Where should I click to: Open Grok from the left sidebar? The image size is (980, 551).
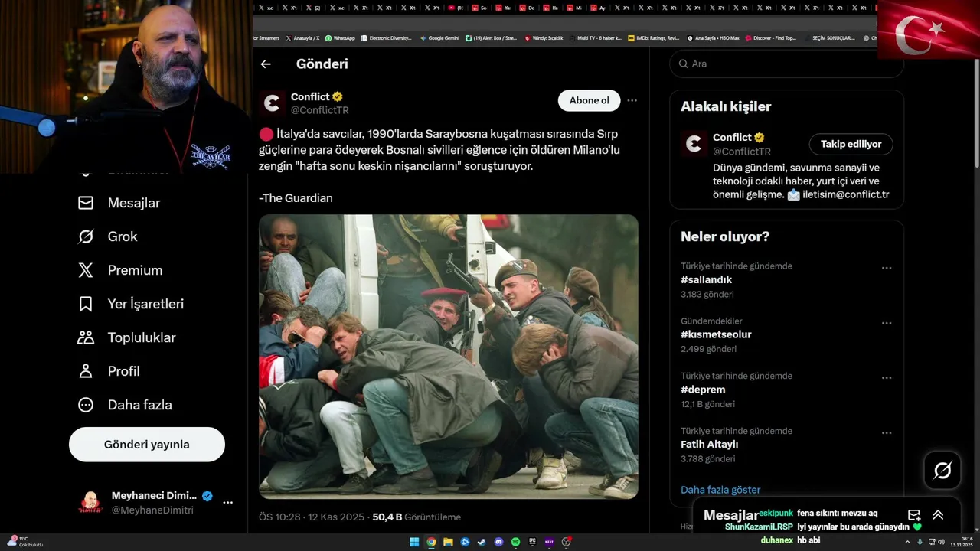[x=107, y=236]
